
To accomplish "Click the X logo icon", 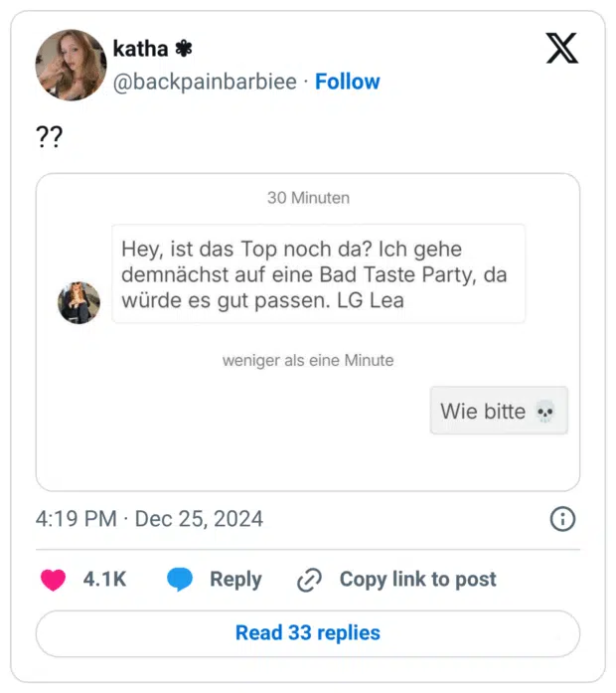I will 561,47.
